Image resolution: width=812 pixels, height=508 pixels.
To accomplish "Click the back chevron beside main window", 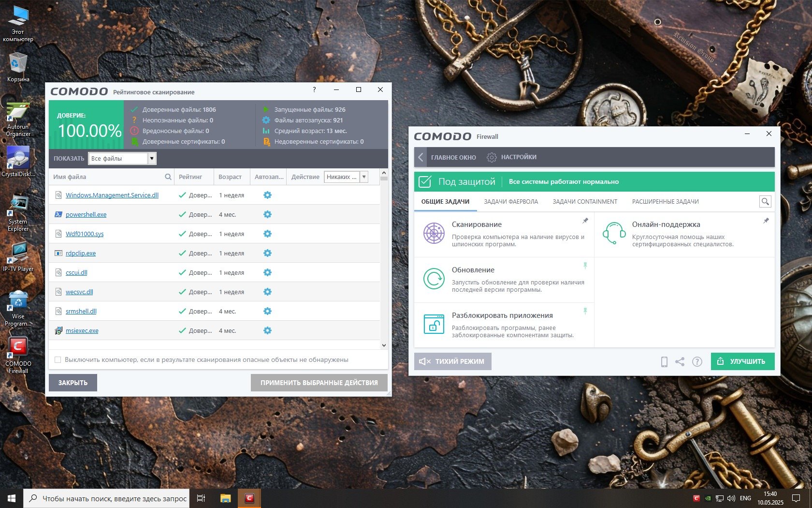I will pos(420,157).
